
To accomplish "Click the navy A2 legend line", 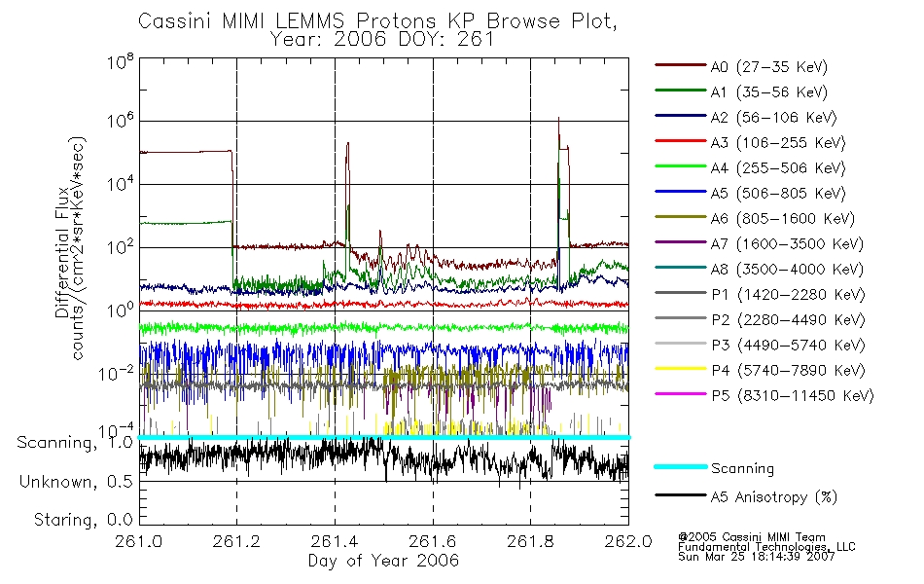I will point(681,116).
